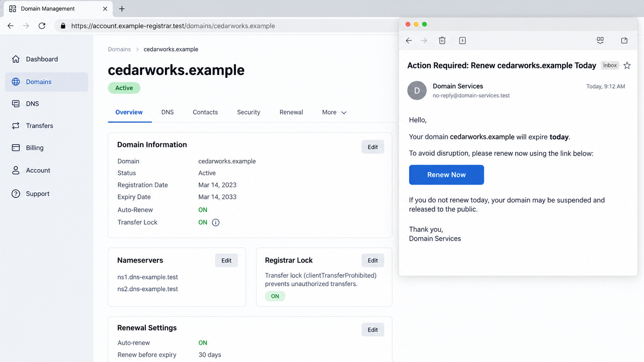
Task: Open email in new window icon
Action: pos(624,40)
